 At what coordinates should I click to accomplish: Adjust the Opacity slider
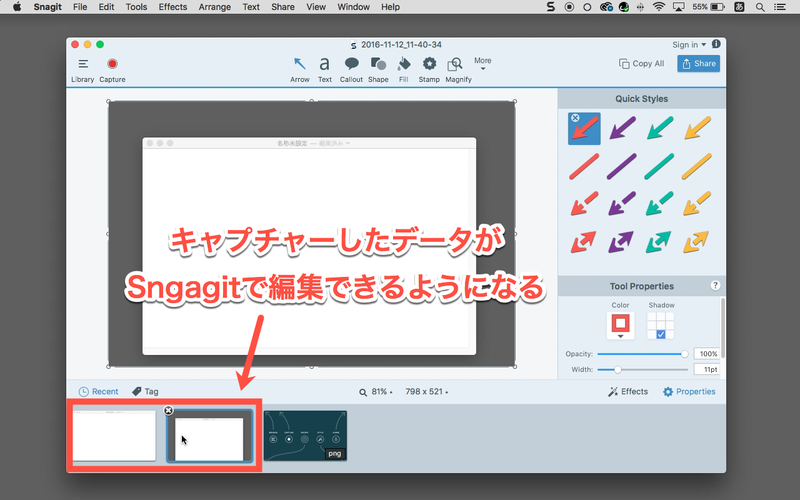pyautogui.click(x=643, y=354)
